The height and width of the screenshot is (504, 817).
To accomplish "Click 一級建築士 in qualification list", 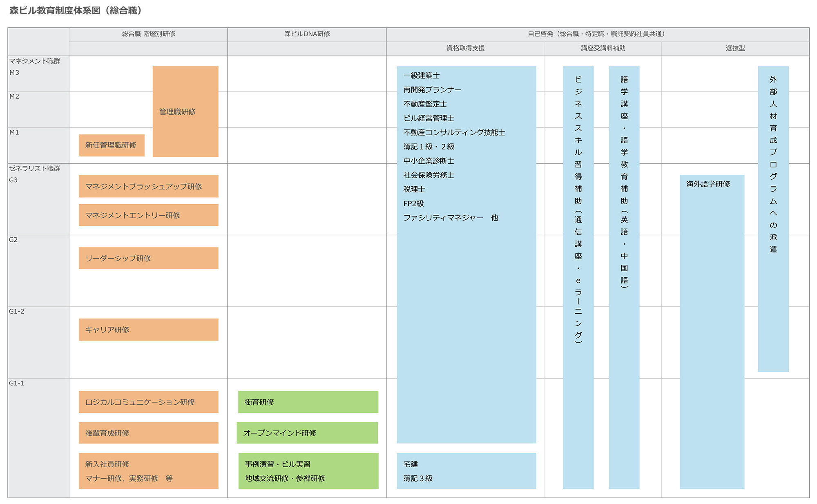I will (x=422, y=76).
